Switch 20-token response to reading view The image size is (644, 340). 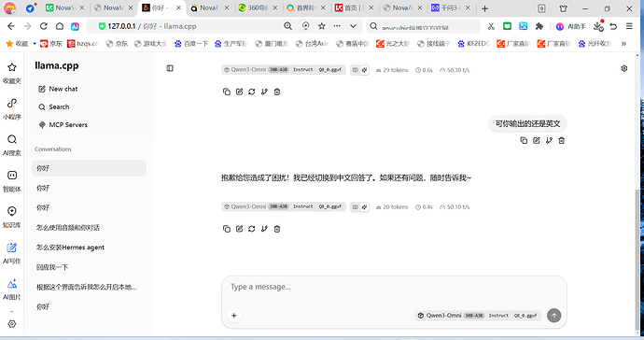tap(356, 206)
